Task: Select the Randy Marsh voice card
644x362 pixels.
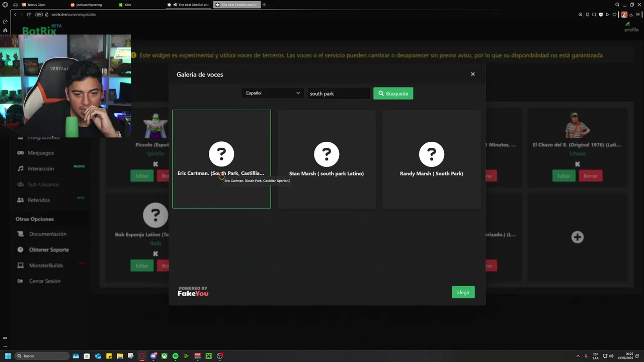Action: point(432,159)
